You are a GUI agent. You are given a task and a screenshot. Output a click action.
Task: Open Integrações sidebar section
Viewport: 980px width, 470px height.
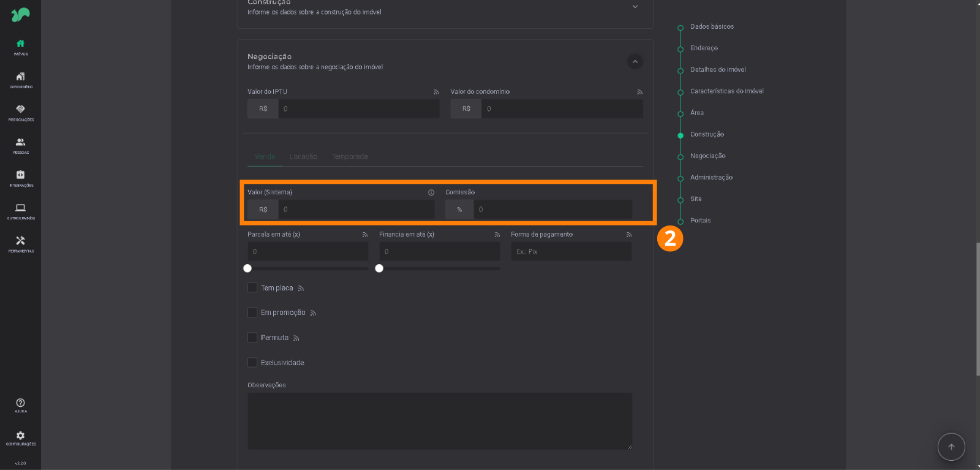pos(20,178)
